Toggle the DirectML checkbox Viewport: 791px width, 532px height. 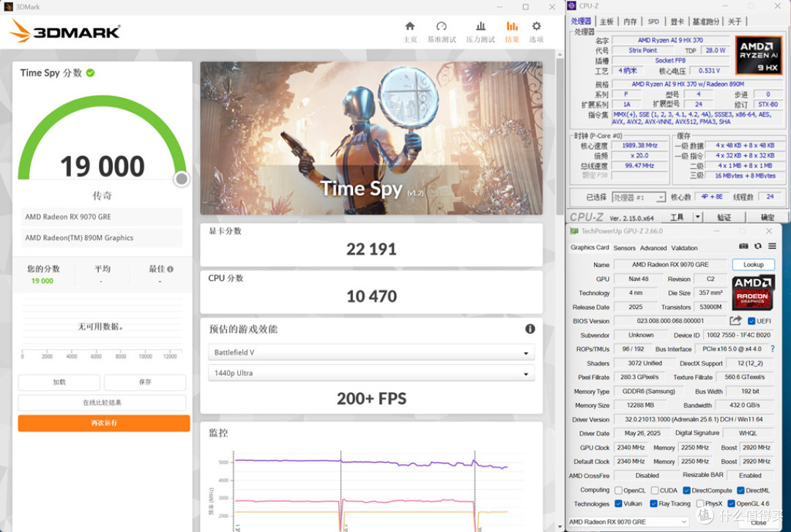740,490
